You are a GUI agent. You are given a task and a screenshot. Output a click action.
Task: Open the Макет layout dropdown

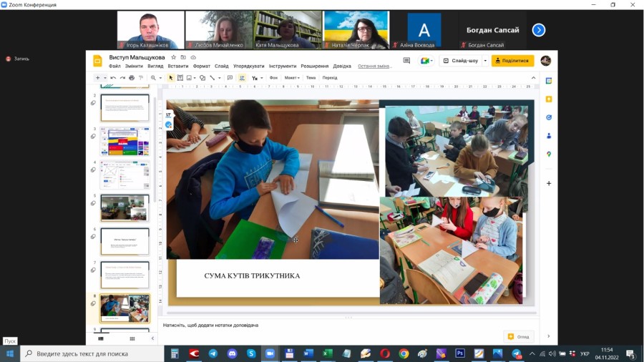click(292, 77)
